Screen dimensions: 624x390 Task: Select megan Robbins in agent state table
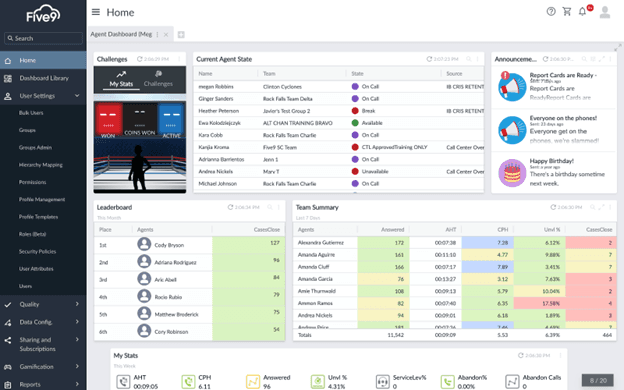pos(339,87)
